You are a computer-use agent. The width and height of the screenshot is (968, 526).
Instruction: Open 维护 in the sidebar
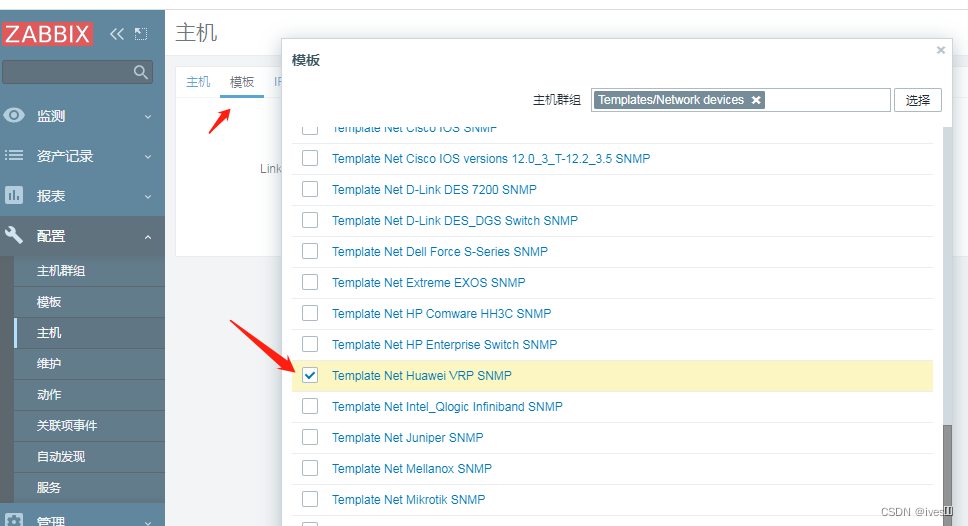pos(49,364)
